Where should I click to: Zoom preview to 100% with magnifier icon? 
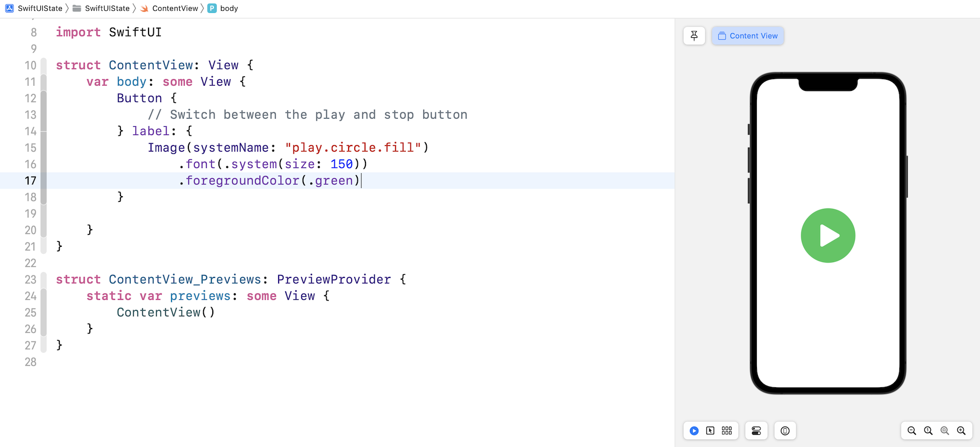coord(928,431)
